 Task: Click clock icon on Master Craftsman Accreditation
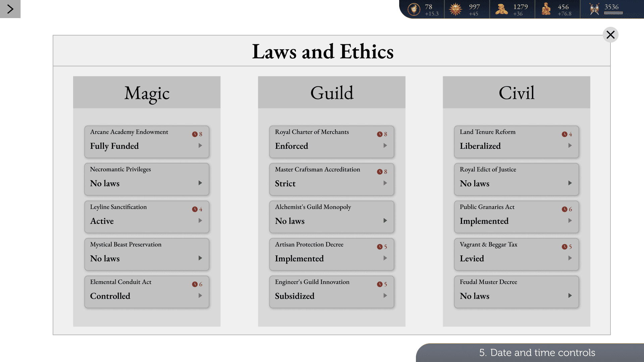coord(379,172)
